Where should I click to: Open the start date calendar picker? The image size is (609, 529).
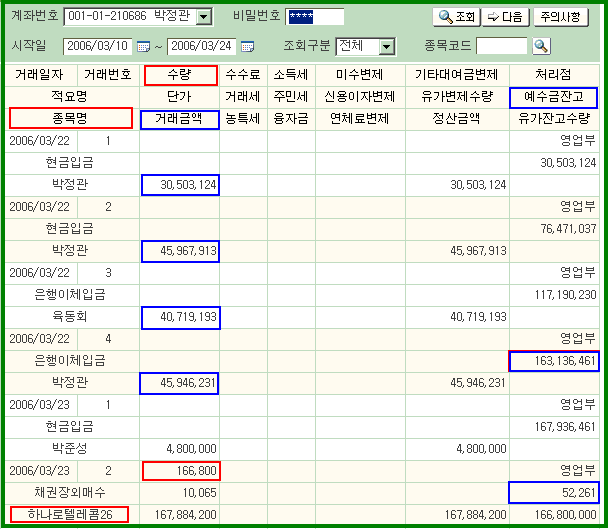[143, 47]
